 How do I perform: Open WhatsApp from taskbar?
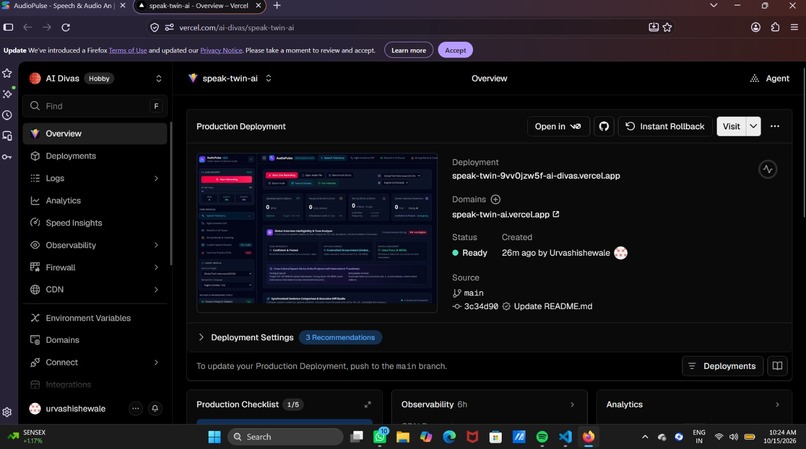[x=380, y=437]
